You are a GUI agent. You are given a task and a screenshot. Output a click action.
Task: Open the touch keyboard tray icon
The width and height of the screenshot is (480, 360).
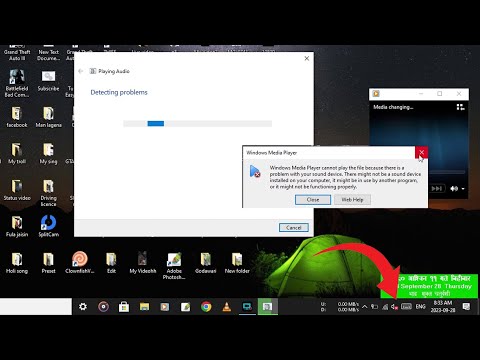coord(406,306)
